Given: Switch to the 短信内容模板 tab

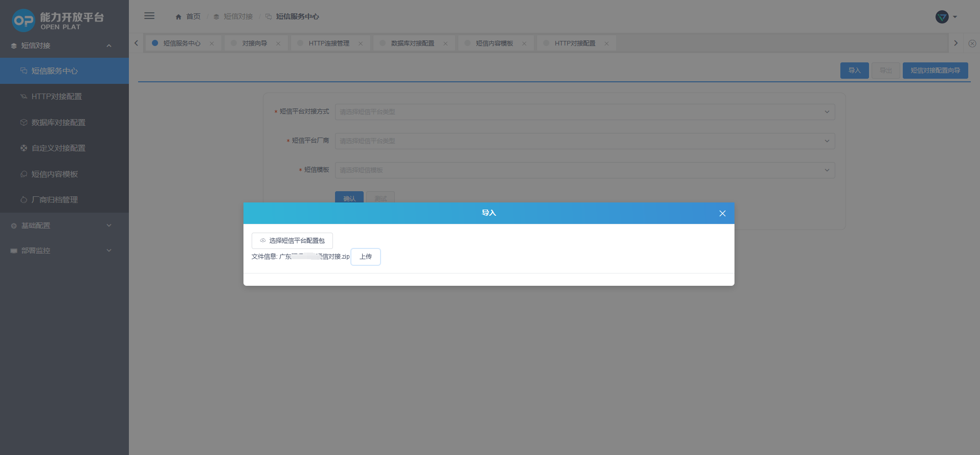Looking at the screenshot, I should point(496,43).
